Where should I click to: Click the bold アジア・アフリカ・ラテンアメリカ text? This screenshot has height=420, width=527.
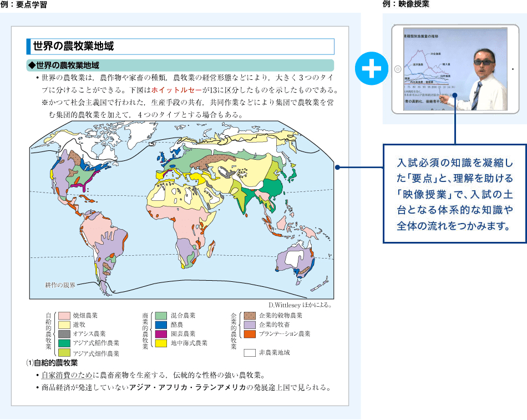(188, 387)
